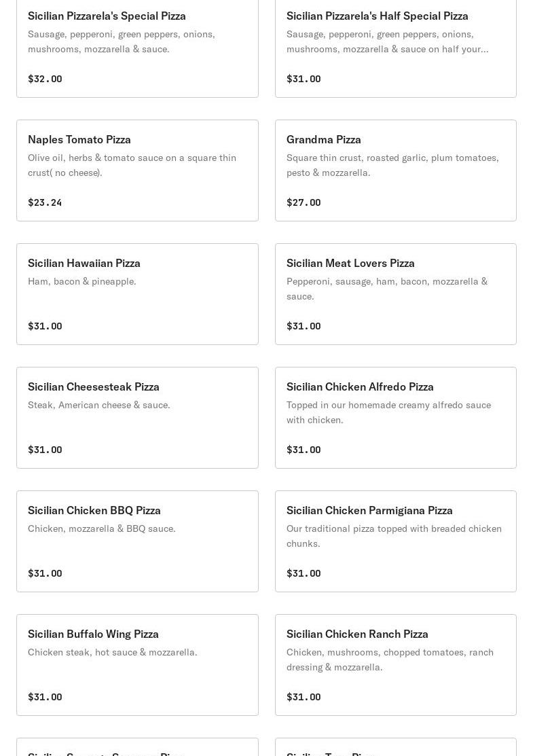
Task: Click the "Chicken steak, hot sauce & mozzarella" text
Action: tap(113, 652)
